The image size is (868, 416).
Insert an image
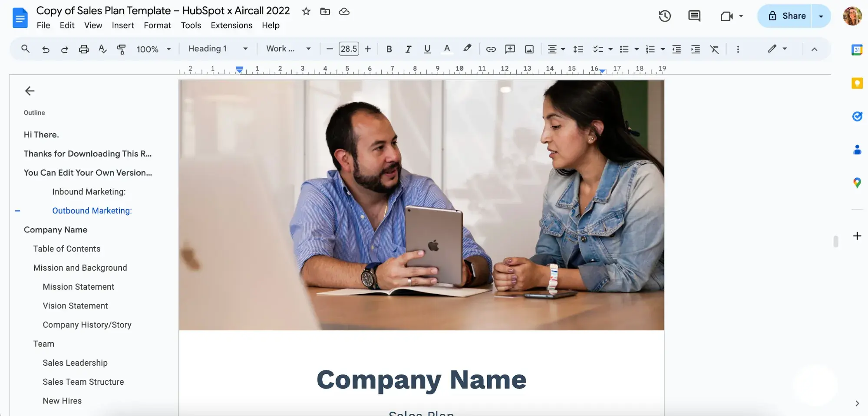(529, 49)
